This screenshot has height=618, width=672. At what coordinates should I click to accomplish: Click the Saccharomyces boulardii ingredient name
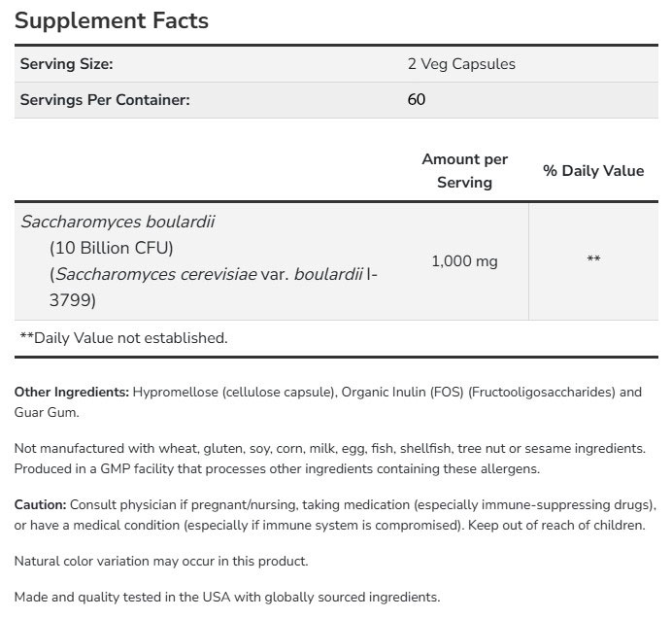point(104,222)
